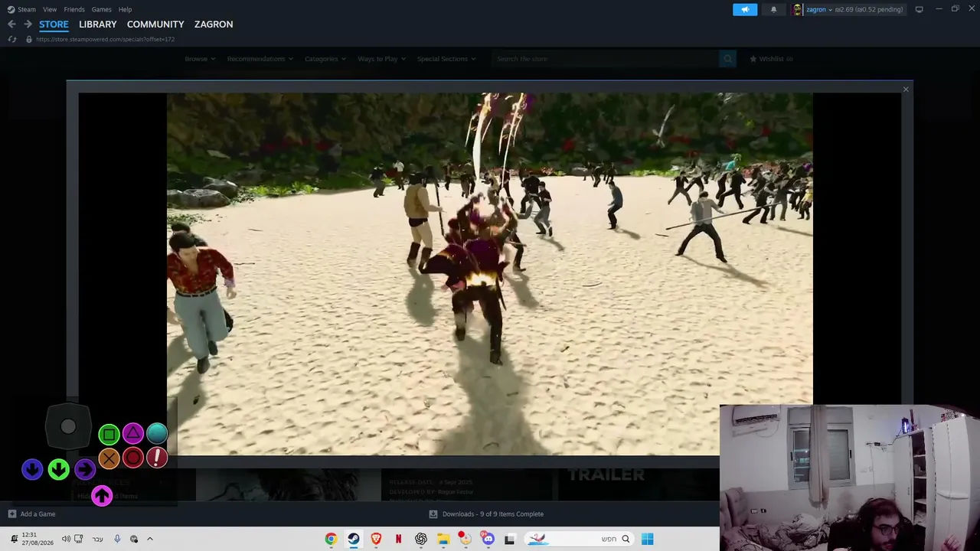Open the Help menu

tap(125, 9)
